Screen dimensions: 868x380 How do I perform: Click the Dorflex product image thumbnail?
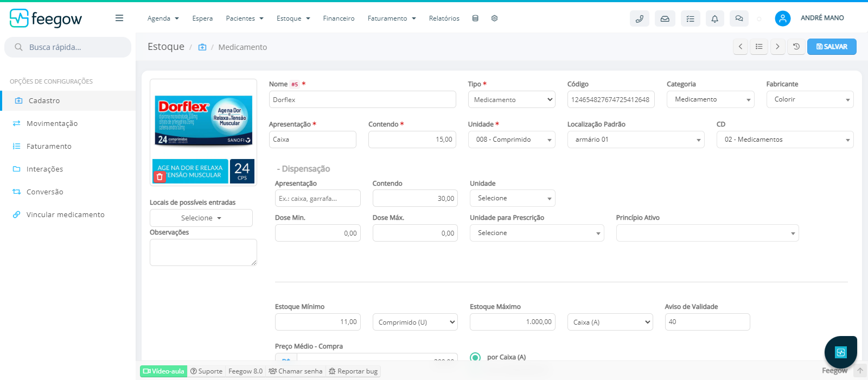[203, 132]
